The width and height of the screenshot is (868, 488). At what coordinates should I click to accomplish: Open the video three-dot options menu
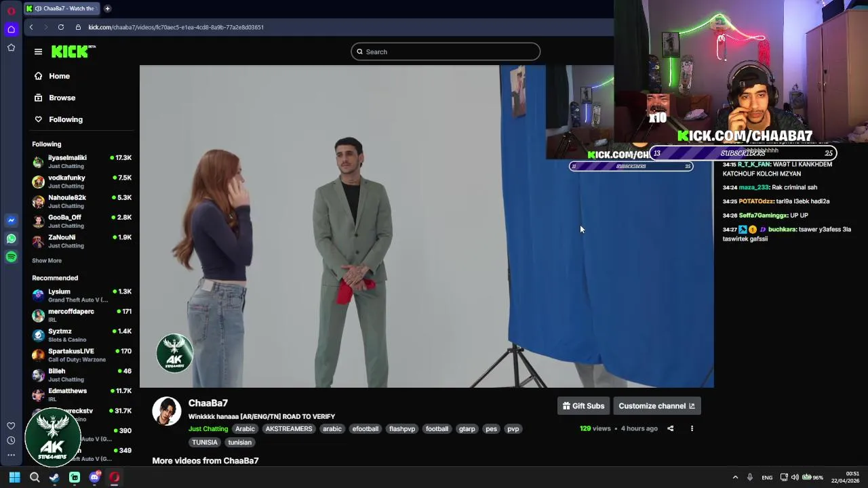tap(692, 428)
